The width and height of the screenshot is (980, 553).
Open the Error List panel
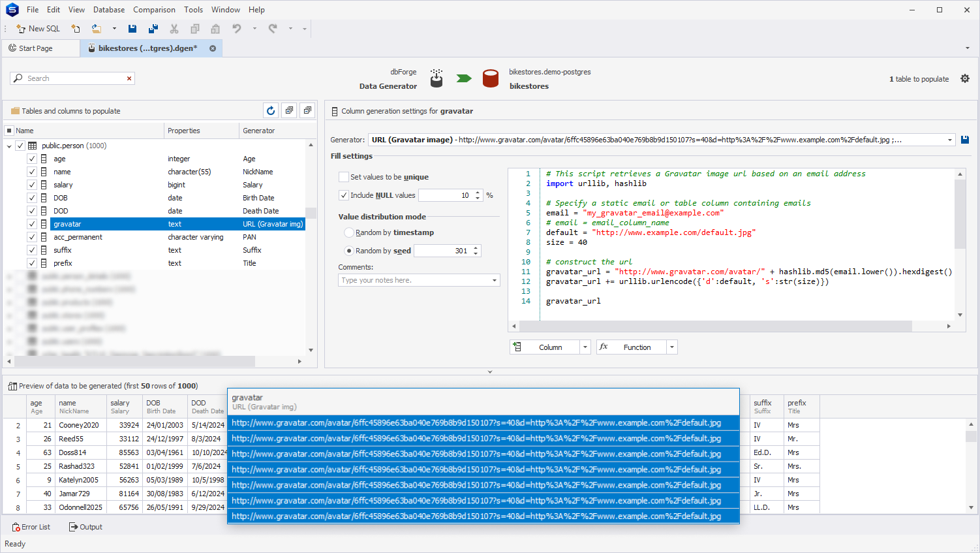(31, 527)
